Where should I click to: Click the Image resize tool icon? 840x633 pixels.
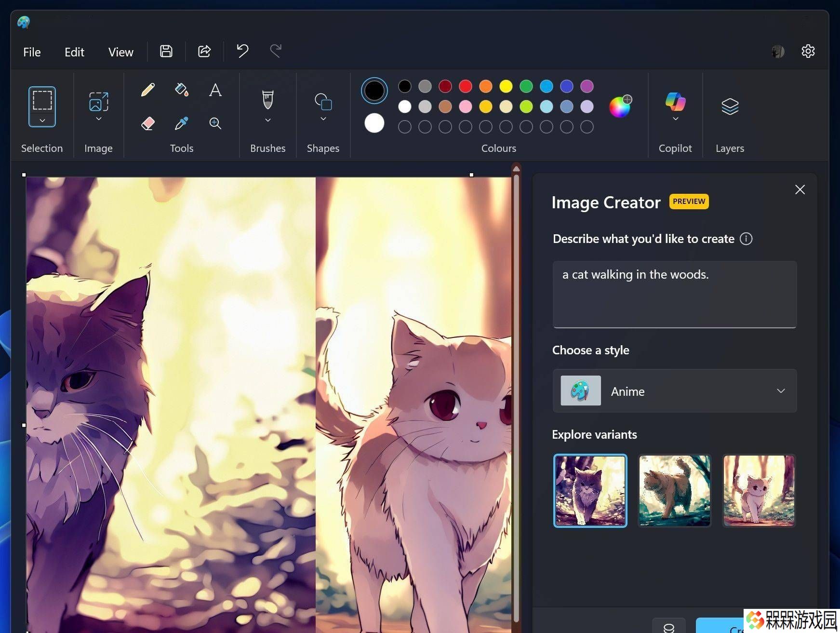tap(99, 102)
